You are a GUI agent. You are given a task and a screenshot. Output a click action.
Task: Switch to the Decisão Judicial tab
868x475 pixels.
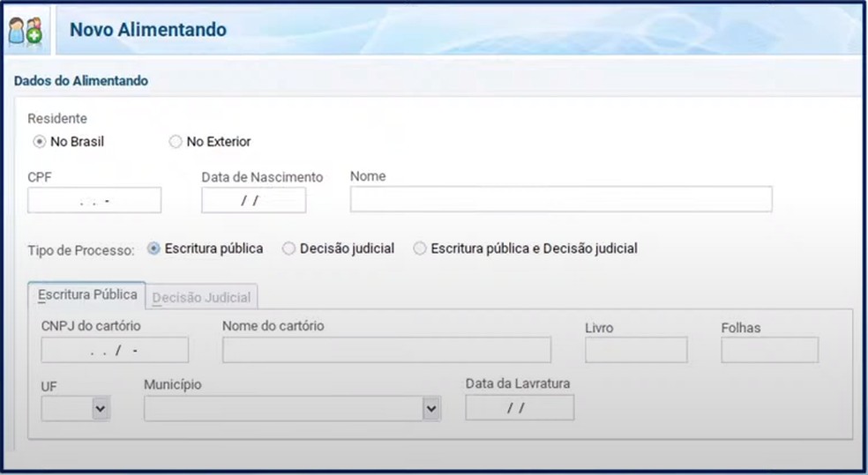coord(201,298)
